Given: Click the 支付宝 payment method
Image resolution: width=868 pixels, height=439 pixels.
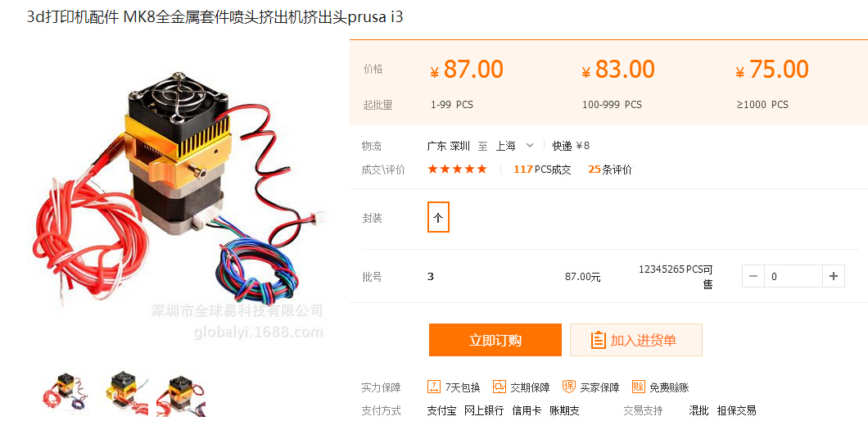Looking at the screenshot, I should coord(441,411).
